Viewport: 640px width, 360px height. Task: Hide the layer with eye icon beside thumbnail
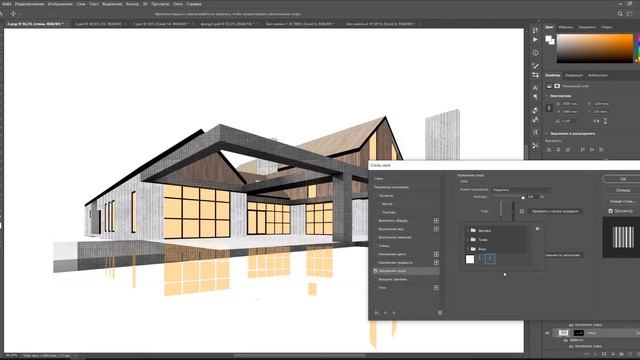[x=547, y=333]
